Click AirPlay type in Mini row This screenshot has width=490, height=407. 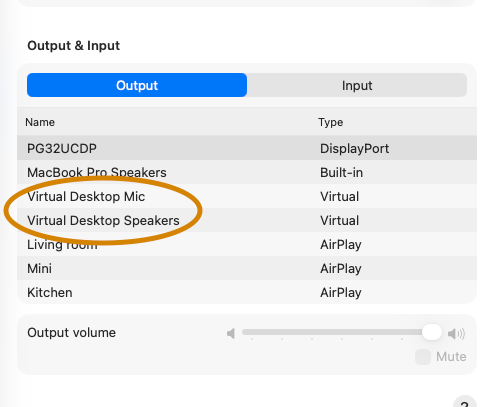click(341, 269)
